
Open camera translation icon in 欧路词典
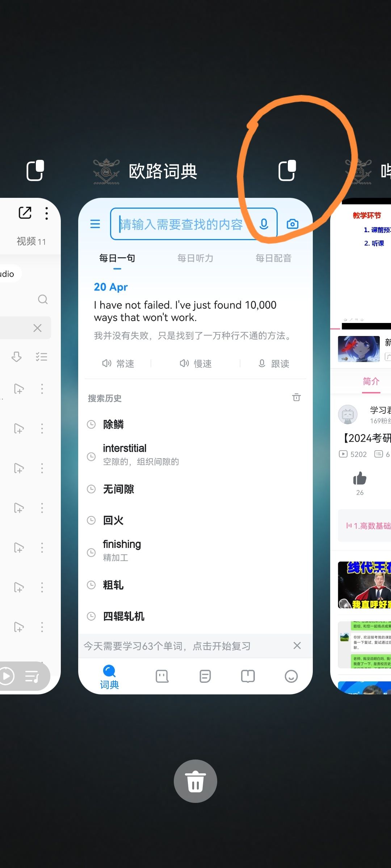293,224
